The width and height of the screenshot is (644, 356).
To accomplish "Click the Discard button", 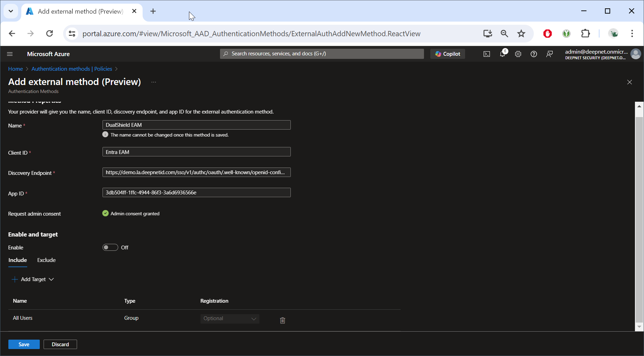I will (x=60, y=344).
